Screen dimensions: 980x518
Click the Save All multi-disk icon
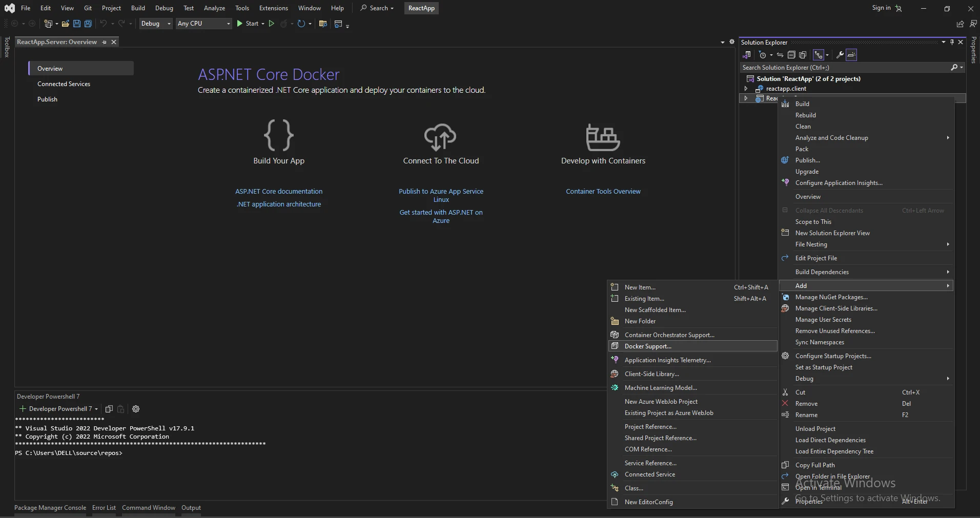(x=88, y=24)
